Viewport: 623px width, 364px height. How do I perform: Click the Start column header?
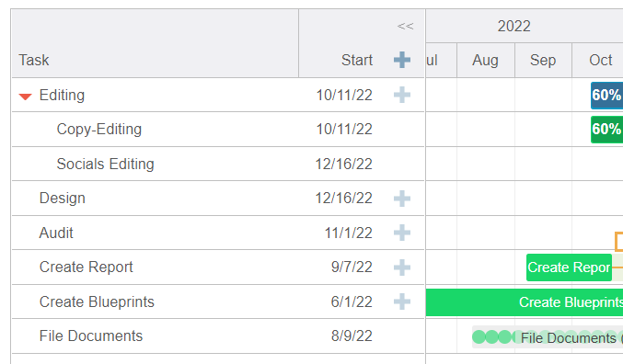(x=357, y=60)
